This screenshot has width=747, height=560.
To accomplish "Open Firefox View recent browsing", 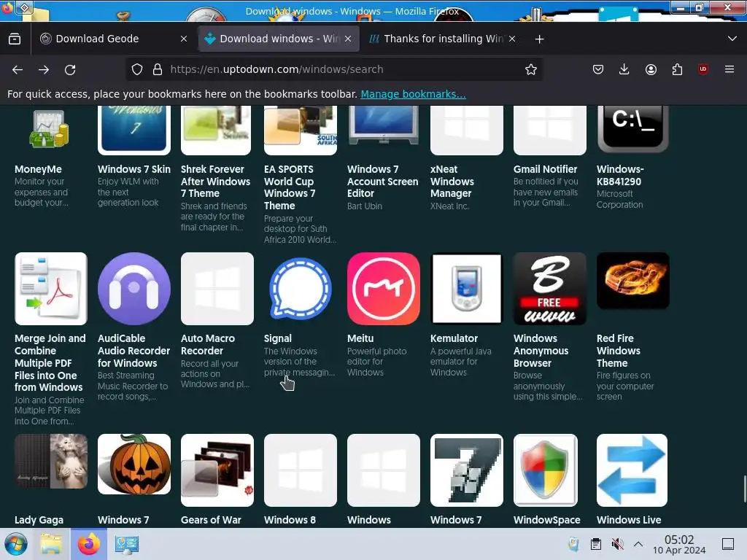I will tap(15, 39).
